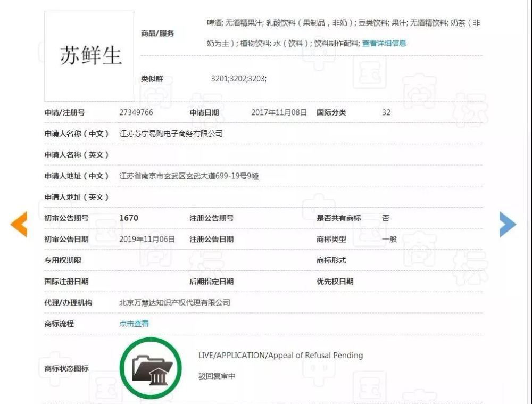Viewport: 532px width, 404px height.
Task: Click the 是否共有商标 answer 否
Action: point(387,218)
